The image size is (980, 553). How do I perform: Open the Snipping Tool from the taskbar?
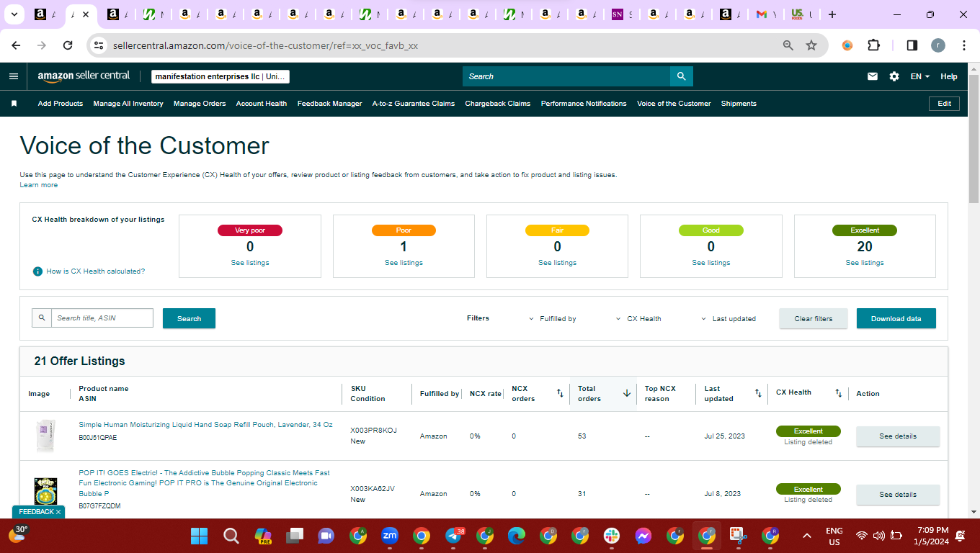click(737, 536)
